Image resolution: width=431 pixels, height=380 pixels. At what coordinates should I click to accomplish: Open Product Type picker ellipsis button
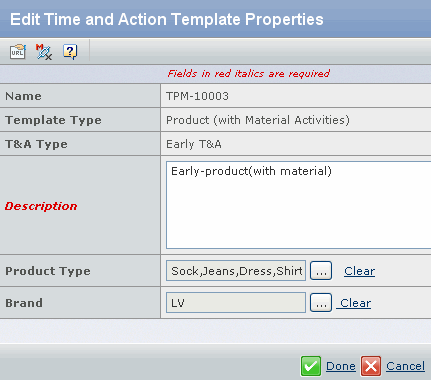click(x=321, y=271)
